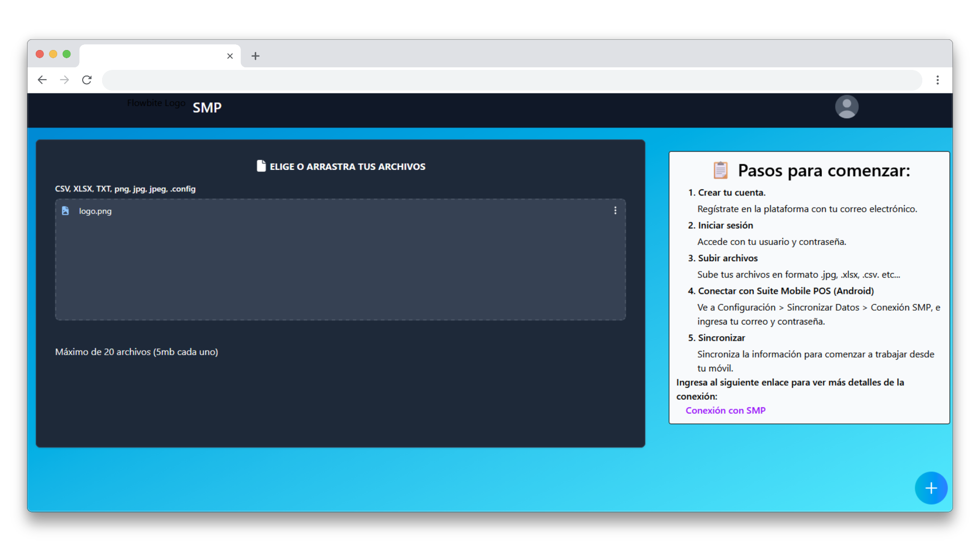Click the browser back arrow

click(x=42, y=80)
